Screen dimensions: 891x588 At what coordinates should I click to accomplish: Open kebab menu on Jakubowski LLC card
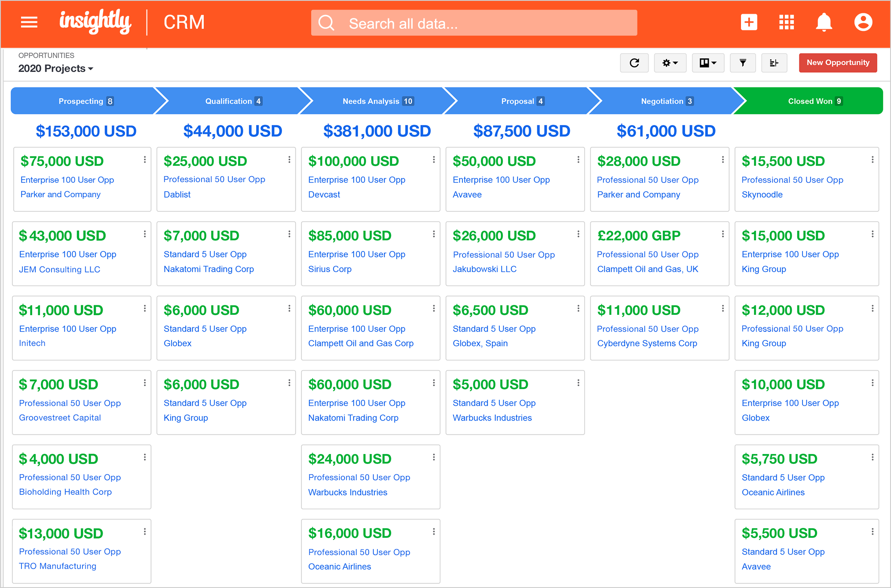pos(578,234)
